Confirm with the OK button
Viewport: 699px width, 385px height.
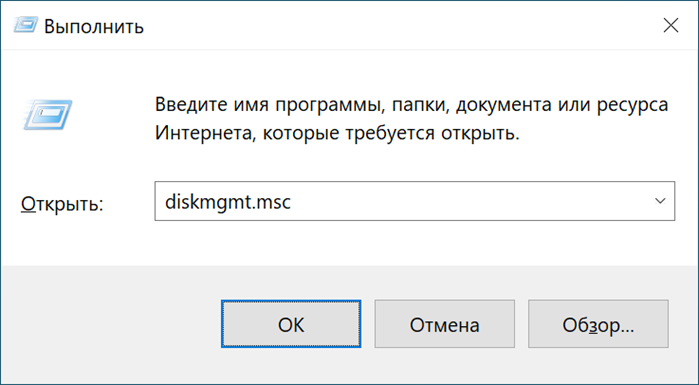[x=291, y=324]
